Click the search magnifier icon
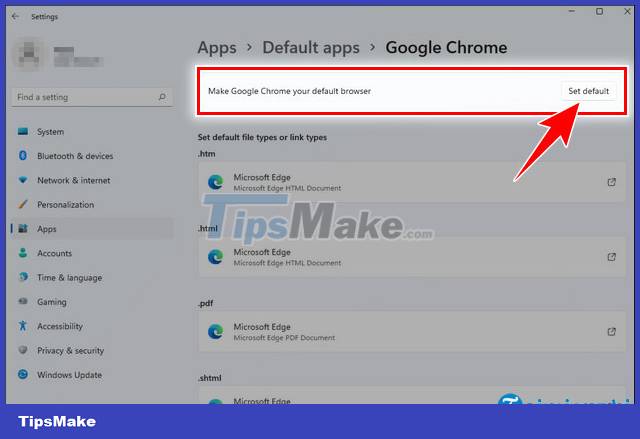The width and height of the screenshot is (640, 439). coord(162,97)
